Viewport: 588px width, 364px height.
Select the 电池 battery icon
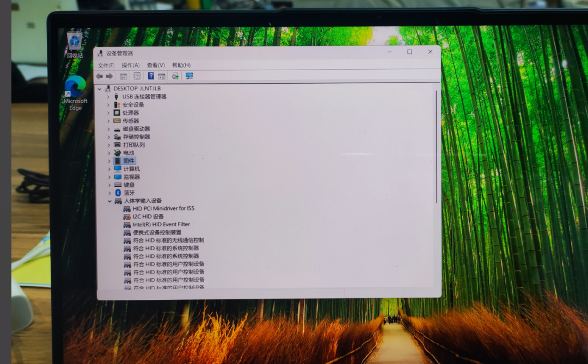pyautogui.click(x=118, y=153)
